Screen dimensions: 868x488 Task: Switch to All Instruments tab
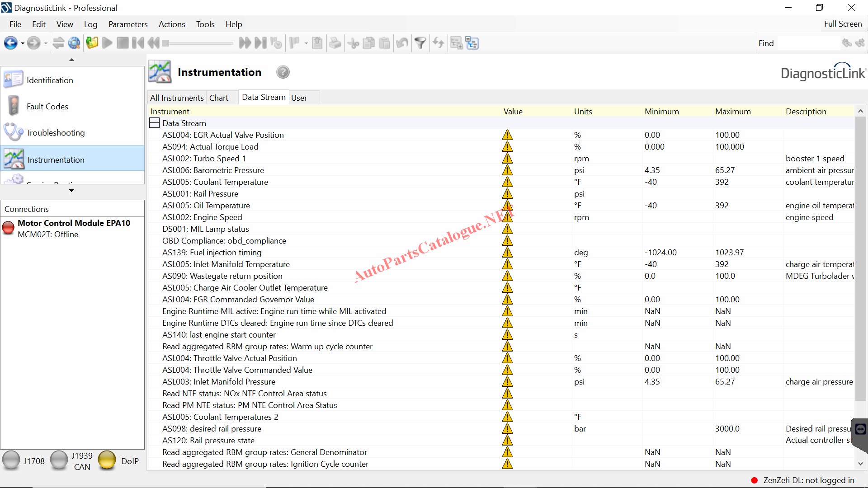point(177,98)
